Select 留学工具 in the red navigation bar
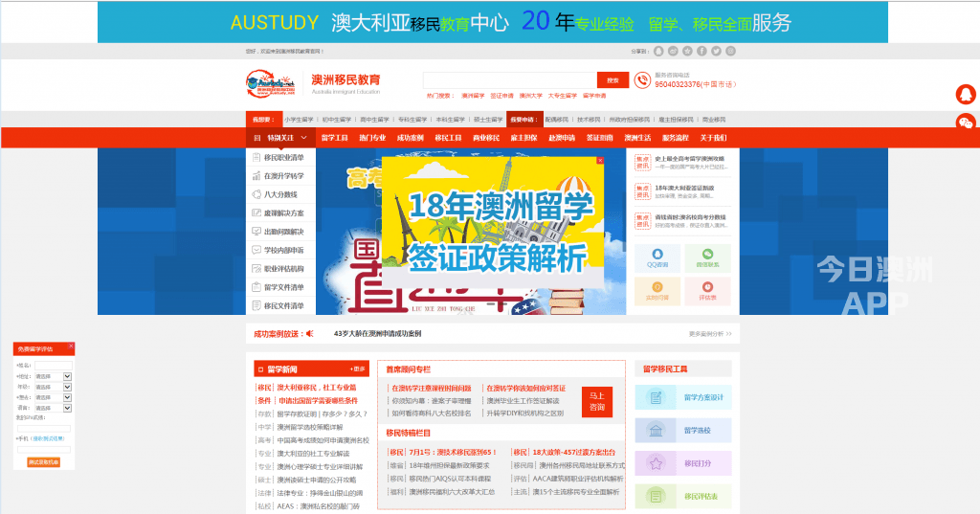 335,138
